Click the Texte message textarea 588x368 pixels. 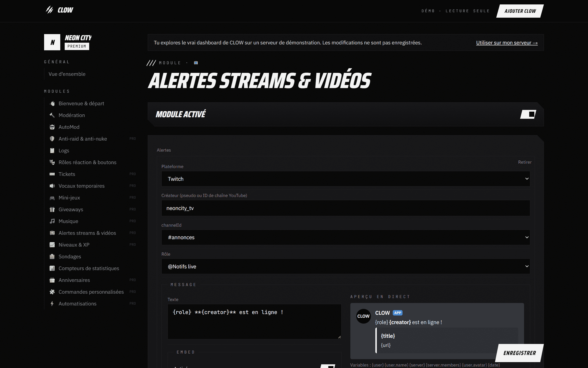coord(254,322)
